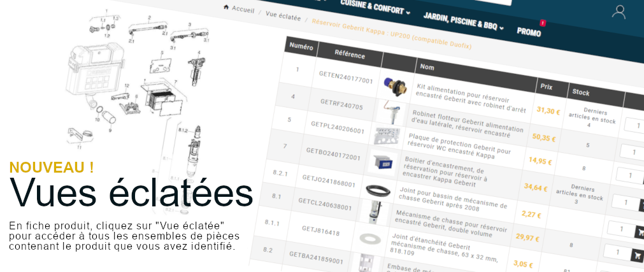
Task: Open Plaque de protection Geberit product name
Action: pyautogui.click(x=459, y=147)
